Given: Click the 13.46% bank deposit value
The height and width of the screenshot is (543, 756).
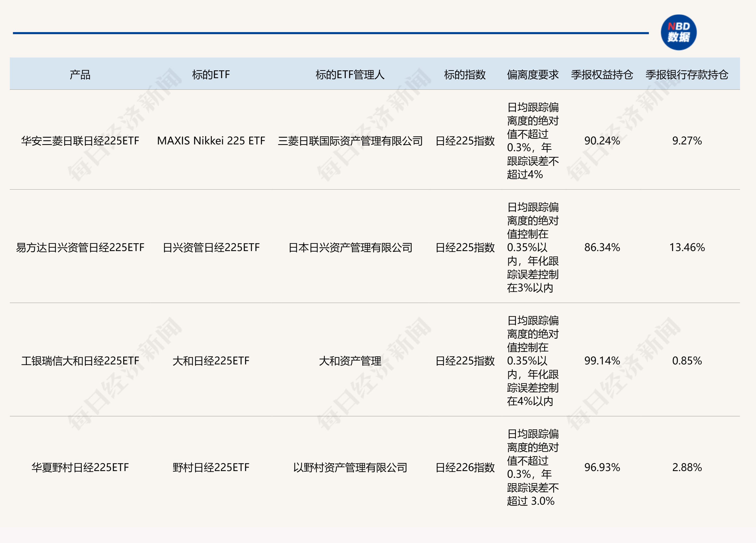Looking at the screenshot, I should (x=687, y=247).
